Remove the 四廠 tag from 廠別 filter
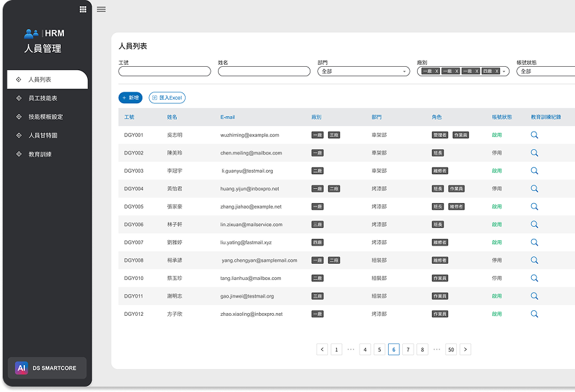The height and width of the screenshot is (392, 575). pyautogui.click(x=497, y=71)
